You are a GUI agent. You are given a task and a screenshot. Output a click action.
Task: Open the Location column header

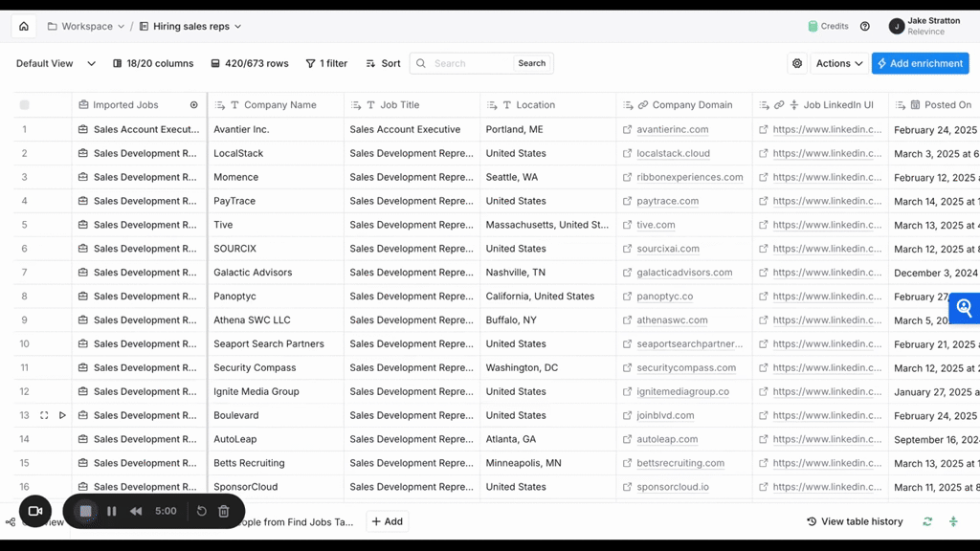pyautogui.click(x=548, y=105)
